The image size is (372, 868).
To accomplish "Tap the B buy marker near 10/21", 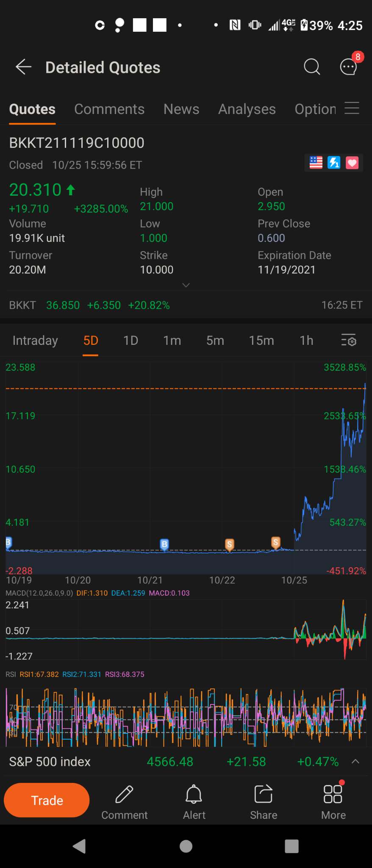I will [x=164, y=544].
